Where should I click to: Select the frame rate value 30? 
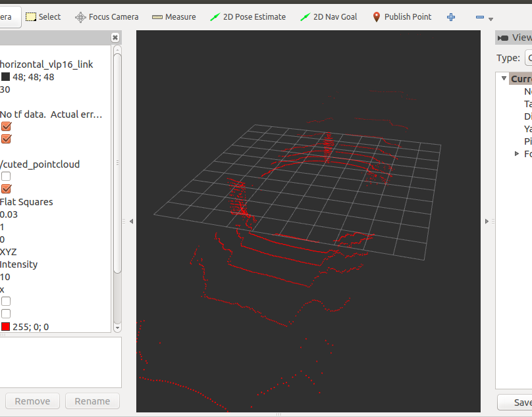5,89
